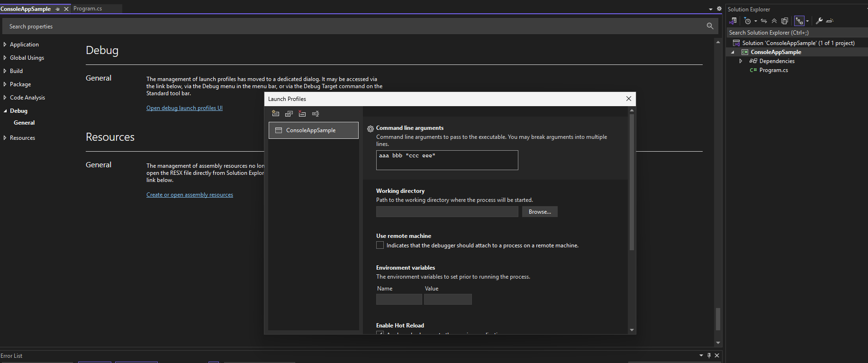Click the environment variable Name field
Screen dimensions: 868x363
(x=399, y=299)
